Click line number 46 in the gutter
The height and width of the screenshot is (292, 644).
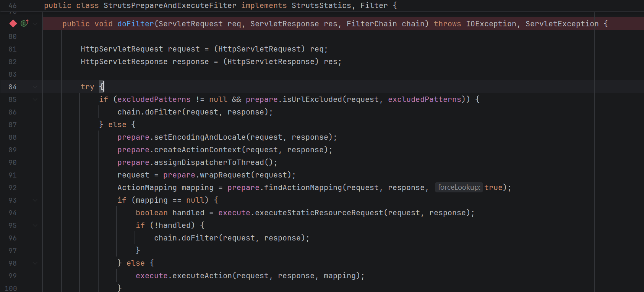pyautogui.click(x=13, y=6)
